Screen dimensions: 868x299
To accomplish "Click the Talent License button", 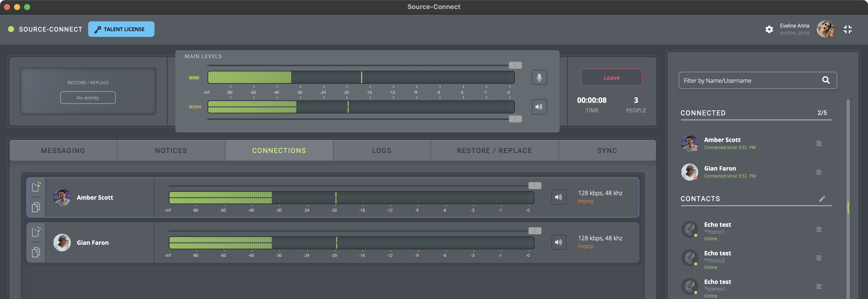I will click(x=121, y=29).
